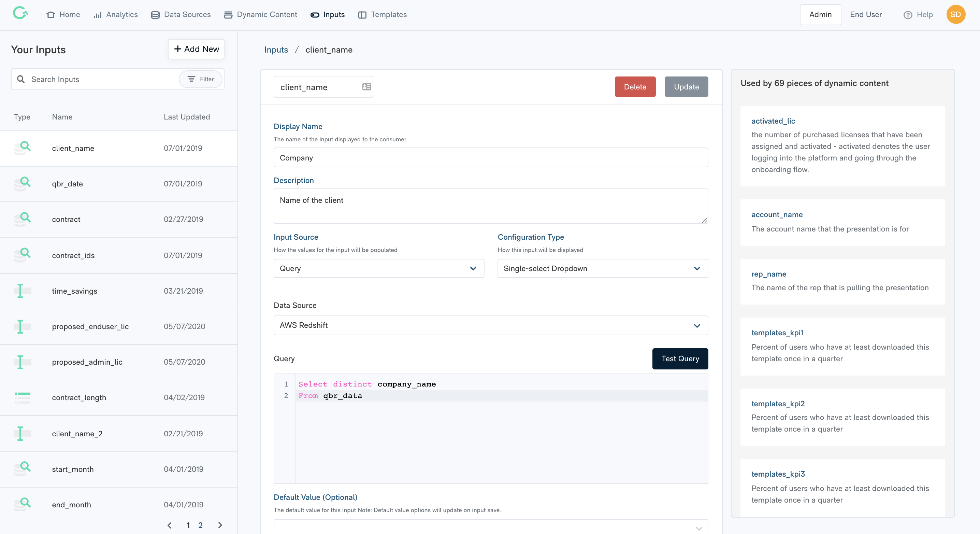Click the search magnifier icon
This screenshot has width=980, height=534.
point(21,79)
